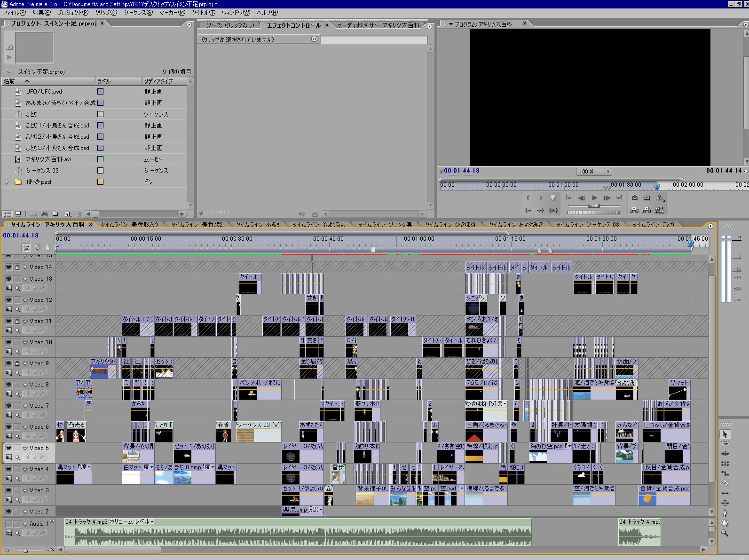This screenshot has width=749, height=560.
Task: Select the Selection arrow tool
Action: click(725, 434)
